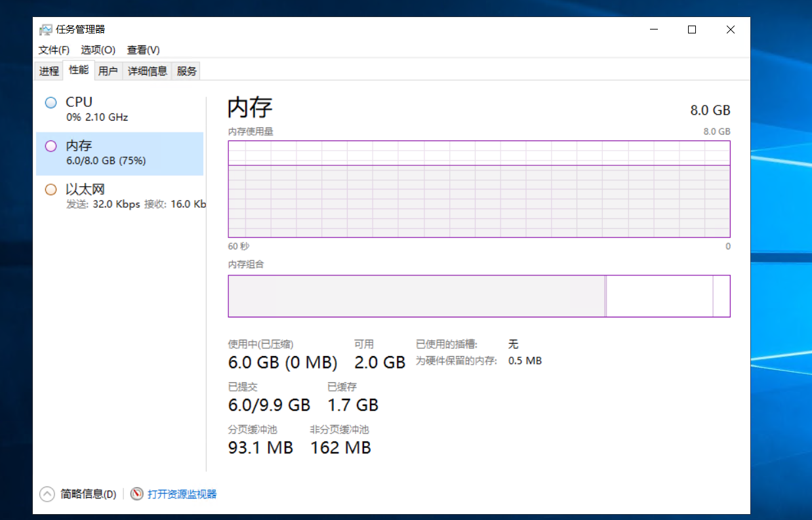Collapse to fewer details with the chevron
The width and height of the screenshot is (812, 520).
(x=47, y=494)
